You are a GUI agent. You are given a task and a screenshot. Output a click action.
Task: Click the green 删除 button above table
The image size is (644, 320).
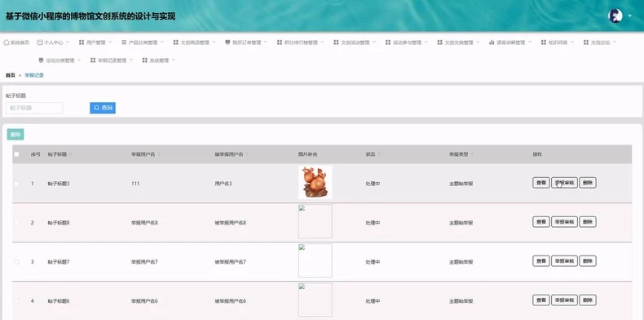pyautogui.click(x=15, y=135)
